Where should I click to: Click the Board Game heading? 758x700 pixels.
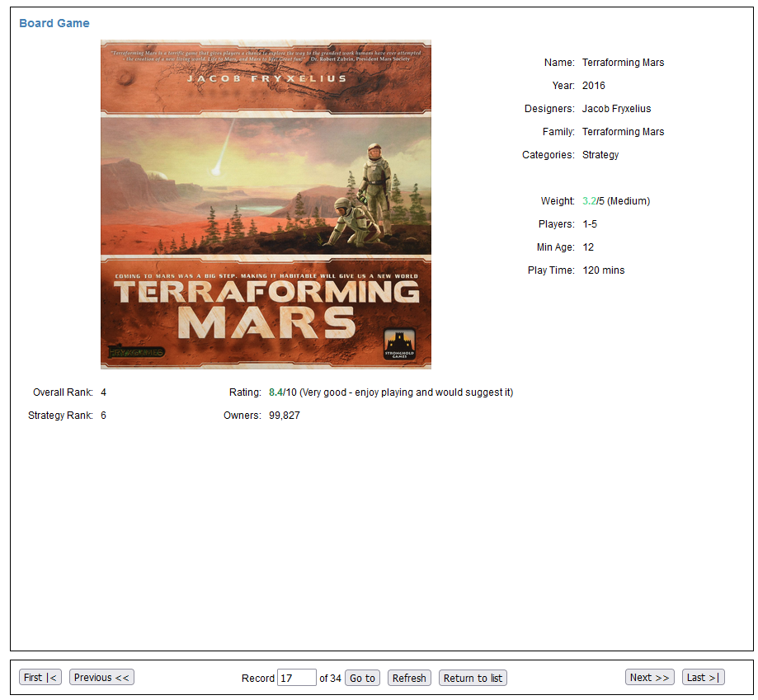54,23
